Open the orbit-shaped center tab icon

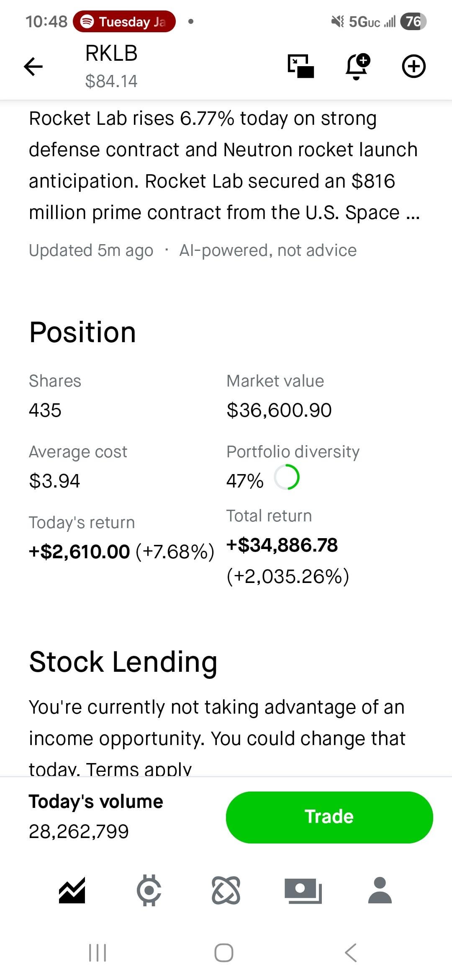(226, 890)
